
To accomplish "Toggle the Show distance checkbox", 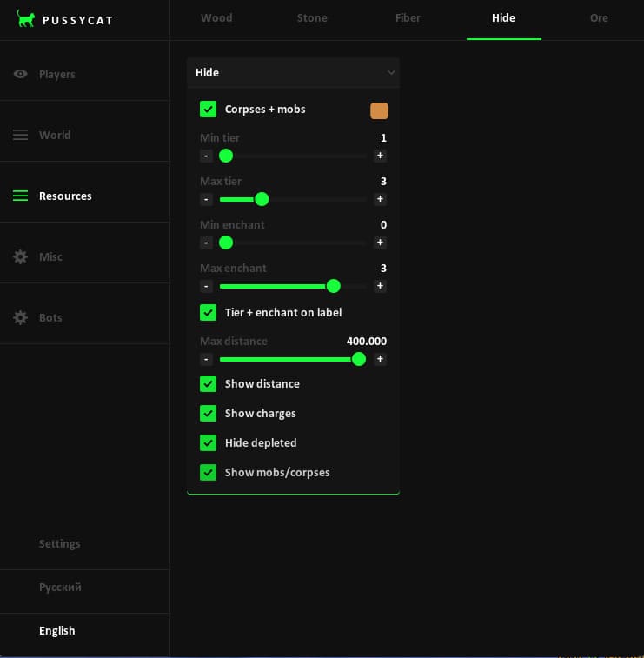I will tap(208, 384).
